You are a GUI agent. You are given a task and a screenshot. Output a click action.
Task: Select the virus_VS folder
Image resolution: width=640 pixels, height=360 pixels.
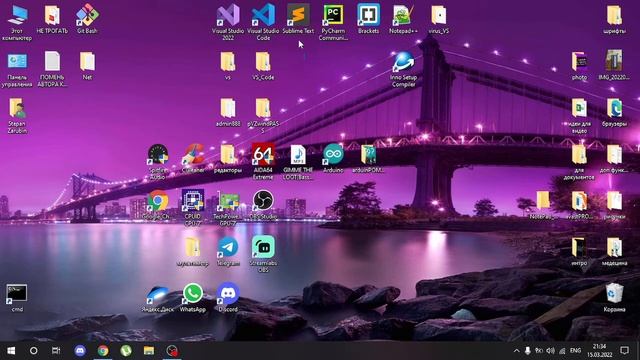coord(439,16)
